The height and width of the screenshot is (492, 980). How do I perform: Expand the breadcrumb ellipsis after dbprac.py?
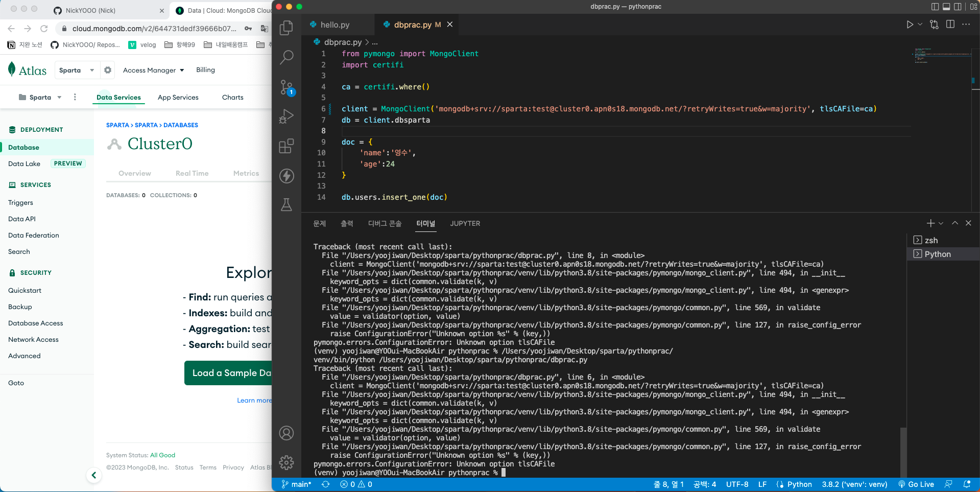tap(375, 42)
